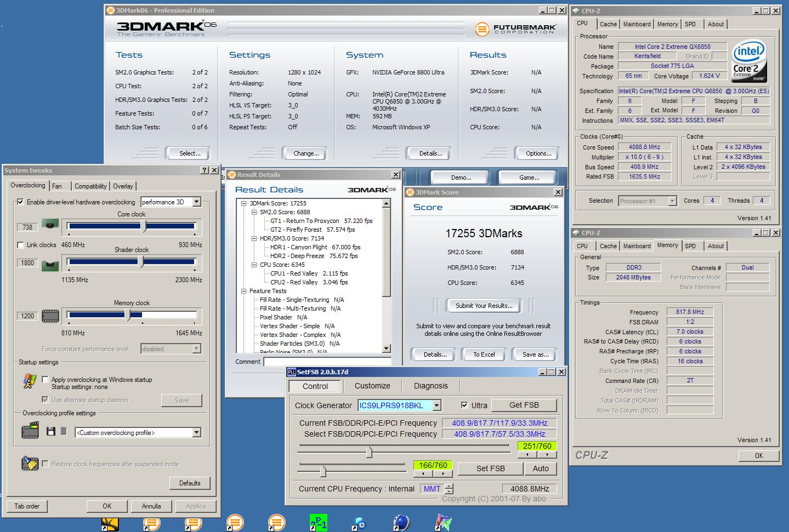This screenshot has width=789, height=532.
Task: Click the Memory clock slider handle
Action: tap(128, 315)
